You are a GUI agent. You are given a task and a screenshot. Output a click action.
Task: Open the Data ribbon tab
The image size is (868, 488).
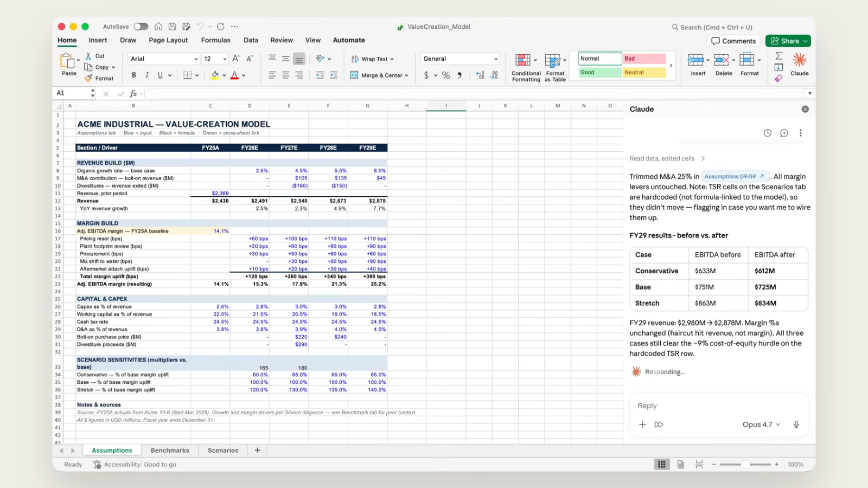point(251,40)
